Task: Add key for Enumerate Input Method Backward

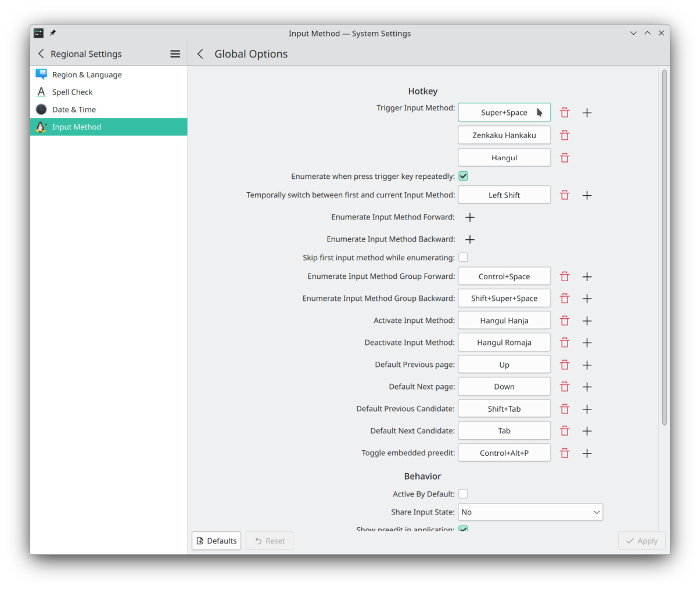Action: 470,239
